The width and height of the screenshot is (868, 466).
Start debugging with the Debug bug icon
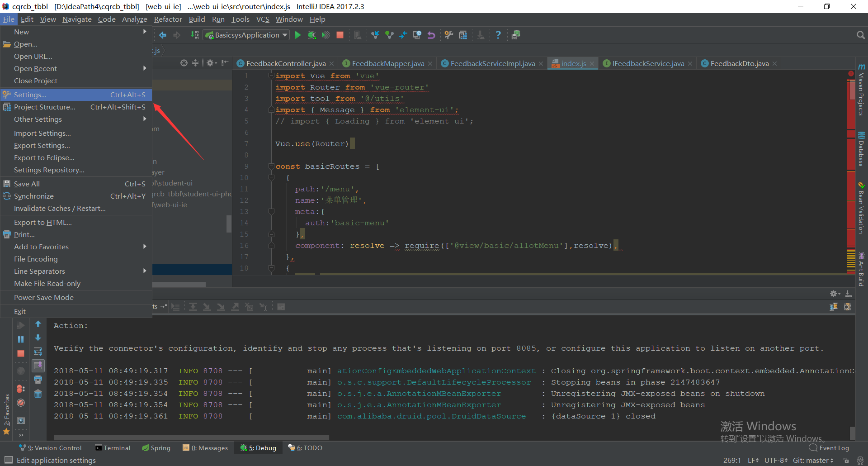coord(312,35)
